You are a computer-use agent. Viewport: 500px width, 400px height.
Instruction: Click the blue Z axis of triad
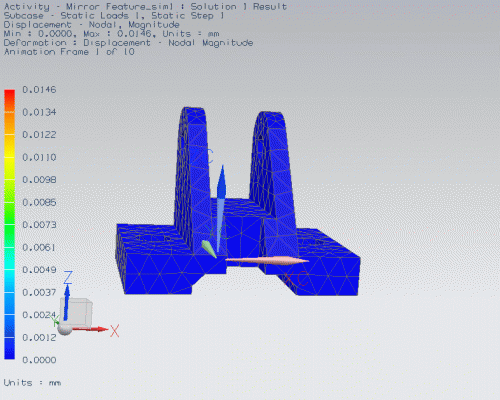67,302
